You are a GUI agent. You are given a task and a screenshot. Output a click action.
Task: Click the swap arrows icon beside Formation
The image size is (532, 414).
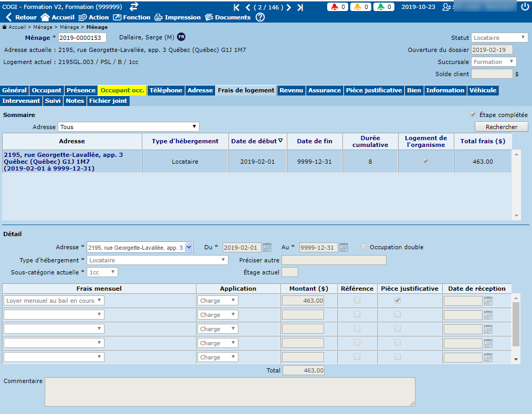134,6
